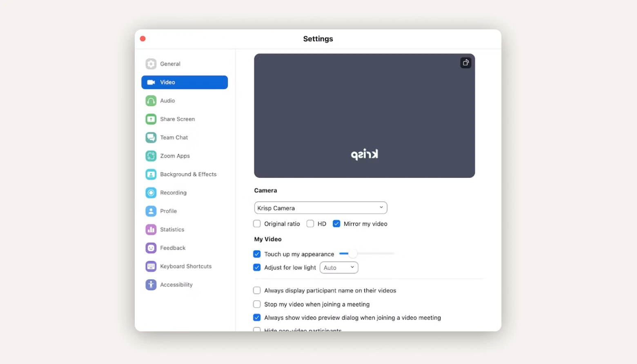Select the Recording icon in sidebar

pos(151,193)
